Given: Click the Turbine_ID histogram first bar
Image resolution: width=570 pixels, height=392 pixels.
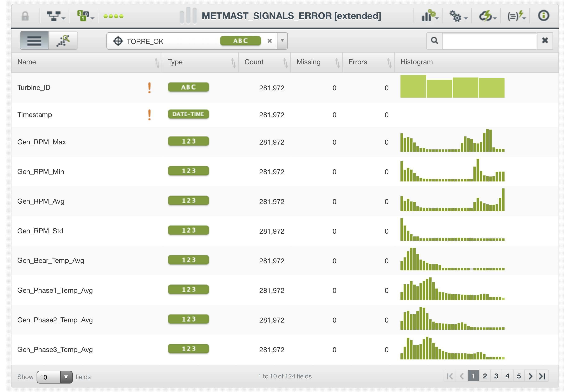Looking at the screenshot, I should pos(413,86).
